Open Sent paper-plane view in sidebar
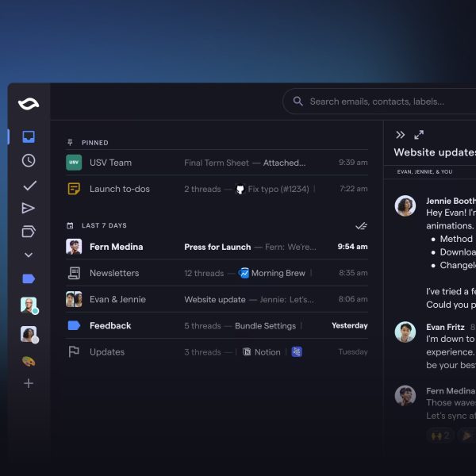476x476 pixels. [x=29, y=209]
